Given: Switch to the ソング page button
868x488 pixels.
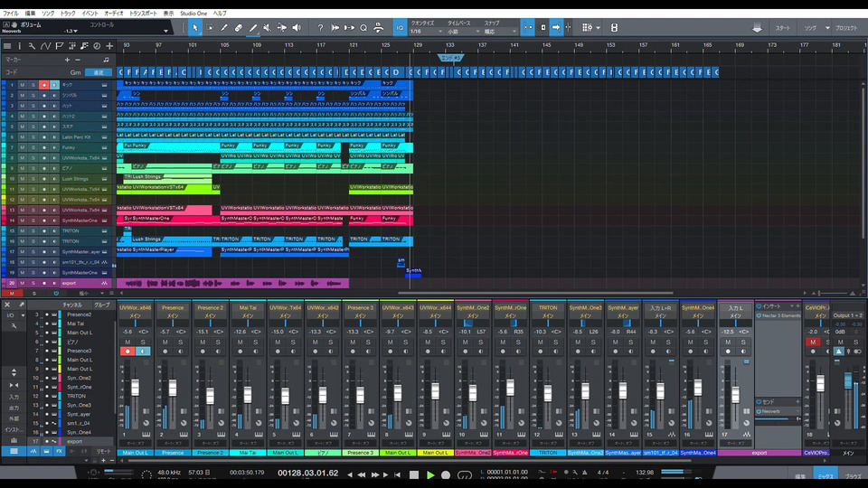Looking at the screenshot, I should [810, 28].
